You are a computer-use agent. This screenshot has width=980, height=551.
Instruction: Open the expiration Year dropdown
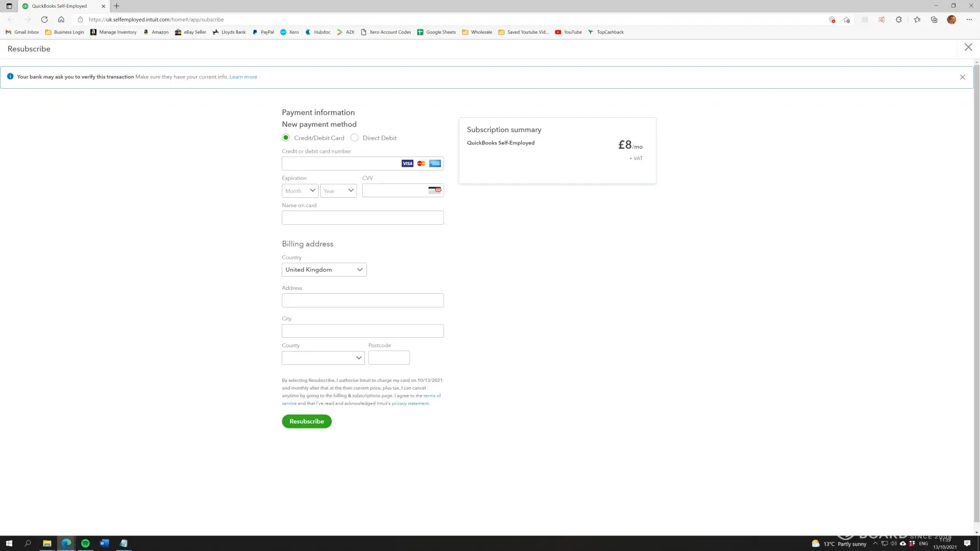click(338, 191)
